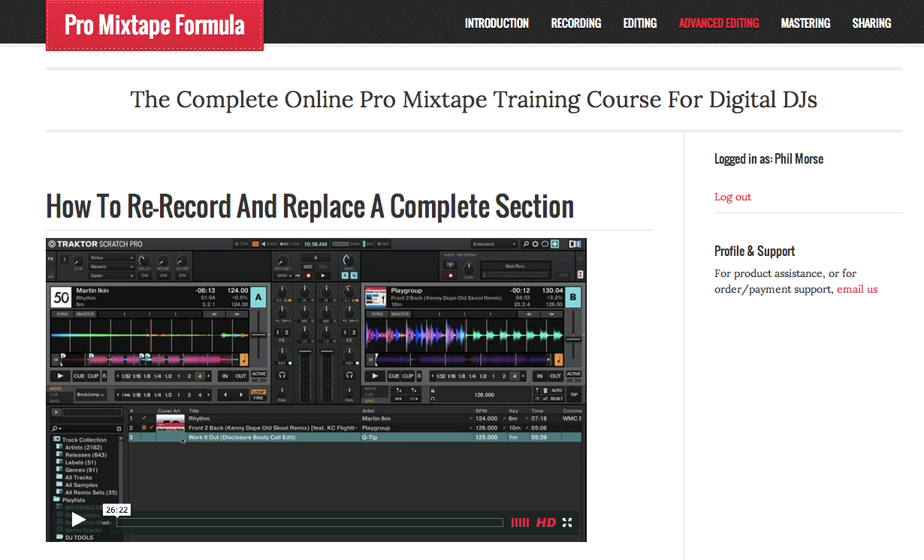Toggle the S snap button

[x=345, y=275]
